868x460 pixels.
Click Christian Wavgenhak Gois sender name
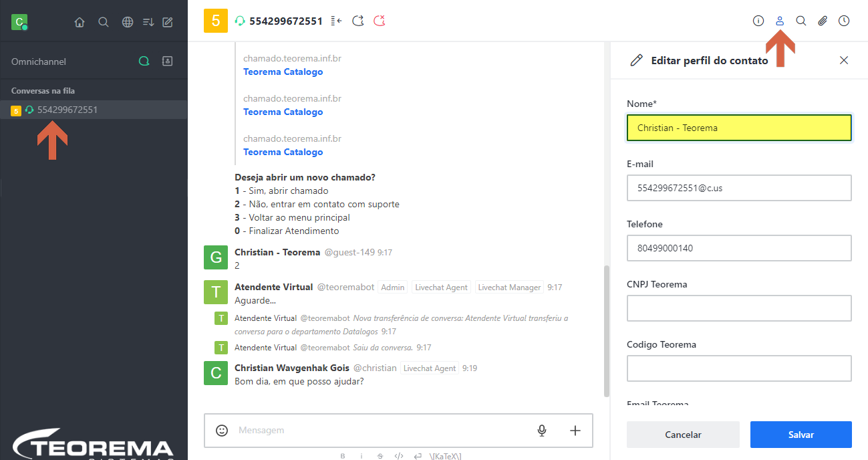pos(292,368)
